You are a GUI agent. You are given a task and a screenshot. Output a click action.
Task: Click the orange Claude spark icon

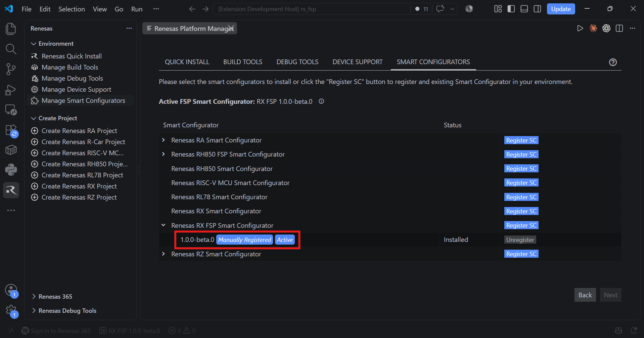593,29
